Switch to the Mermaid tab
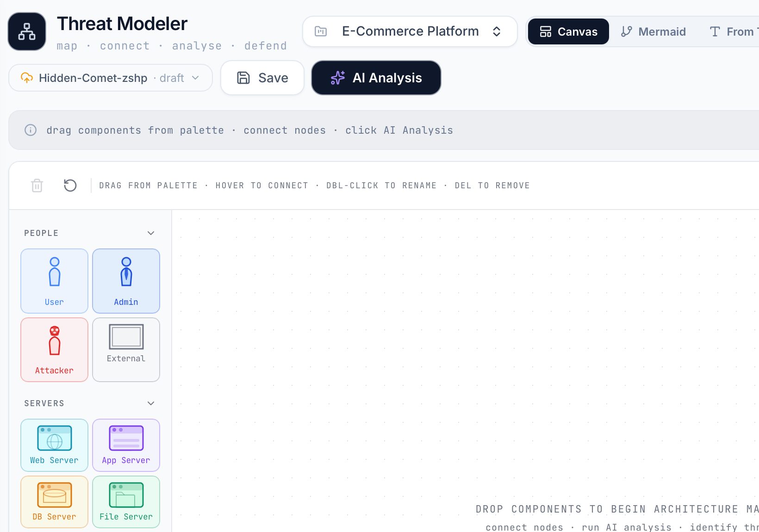The width and height of the screenshot is (759, 532). (x=653, y=31)
